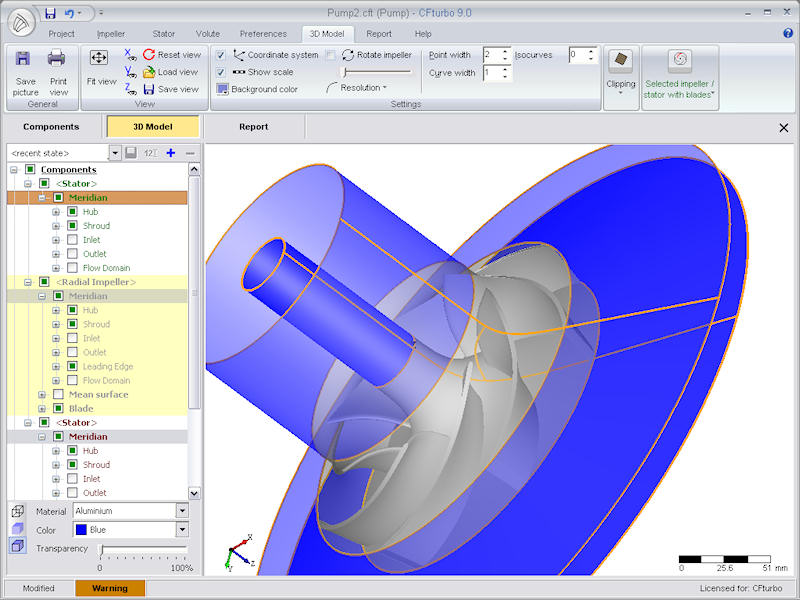Remove state with the minus icon

pos(190,153)
